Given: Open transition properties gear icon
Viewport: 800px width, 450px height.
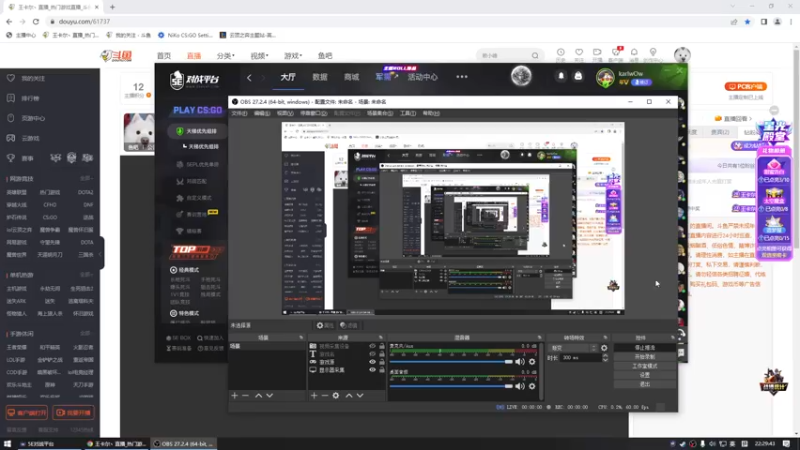Looking at the screenshot, I should (604, 348).
